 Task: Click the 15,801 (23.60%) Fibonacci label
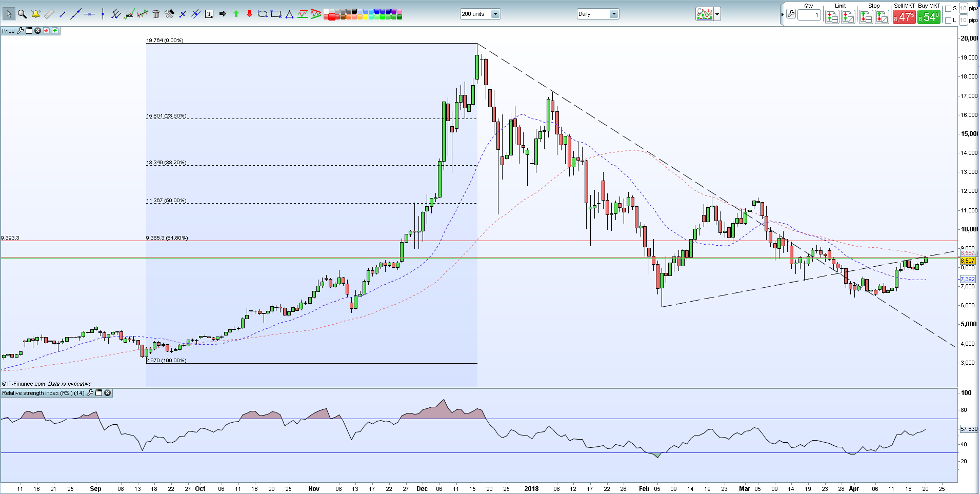click(166, 116)
